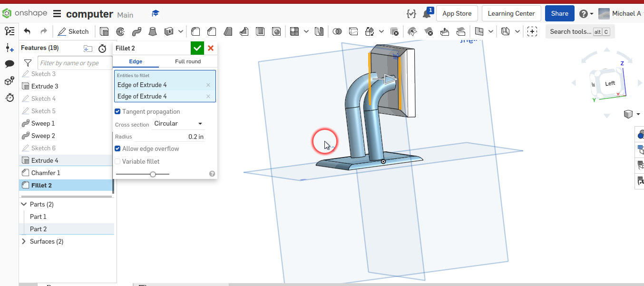Open the Chamfer tool
The image size is (644, 286).
pos(212,31)
